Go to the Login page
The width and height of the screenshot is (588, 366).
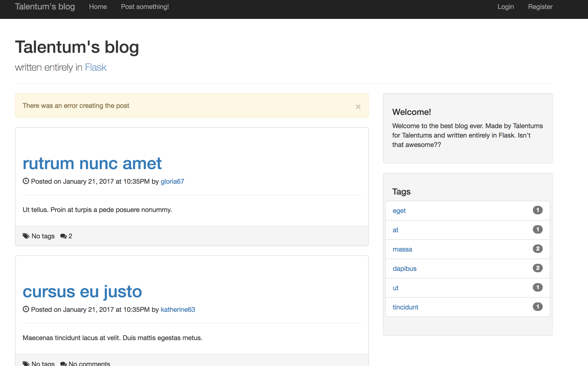tap(505, 7)
